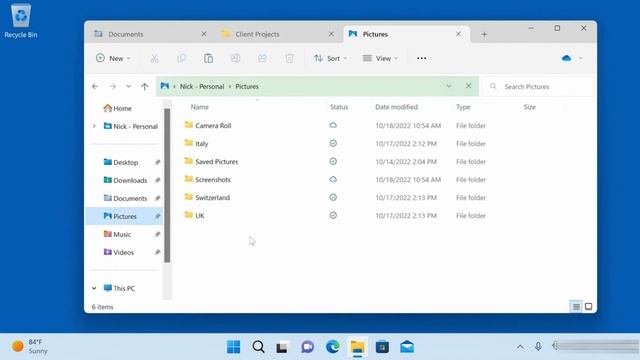Open taskbar Search
640x360 pixels.
(258, 347)
